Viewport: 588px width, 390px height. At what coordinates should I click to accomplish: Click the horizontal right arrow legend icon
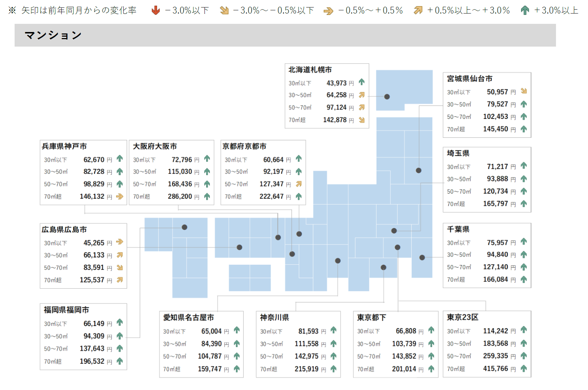pos(328,11)
